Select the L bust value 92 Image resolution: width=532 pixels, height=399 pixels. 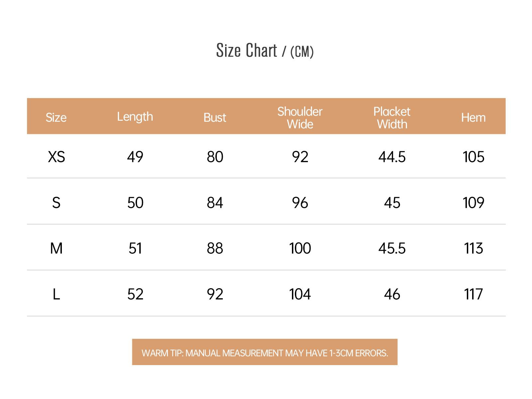(215, 294)
